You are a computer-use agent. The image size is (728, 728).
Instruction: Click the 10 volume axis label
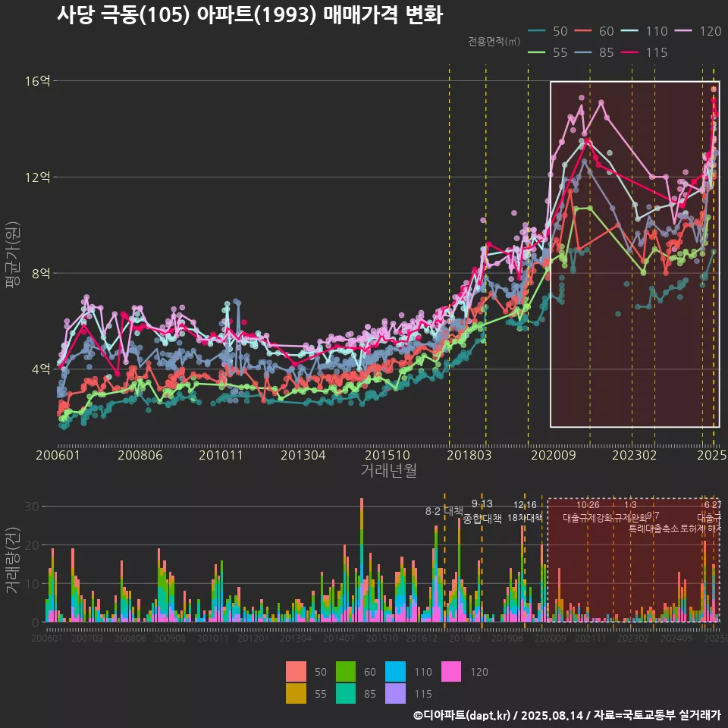tap(32, 584)
